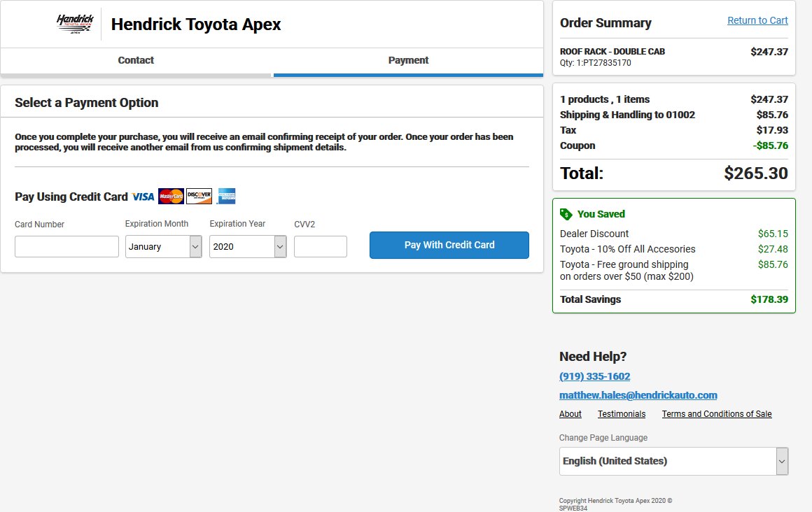This screenshot has width=812, height=512.
Task: Open the Change Page Language dropdown
Action: [x=673, y=461]
